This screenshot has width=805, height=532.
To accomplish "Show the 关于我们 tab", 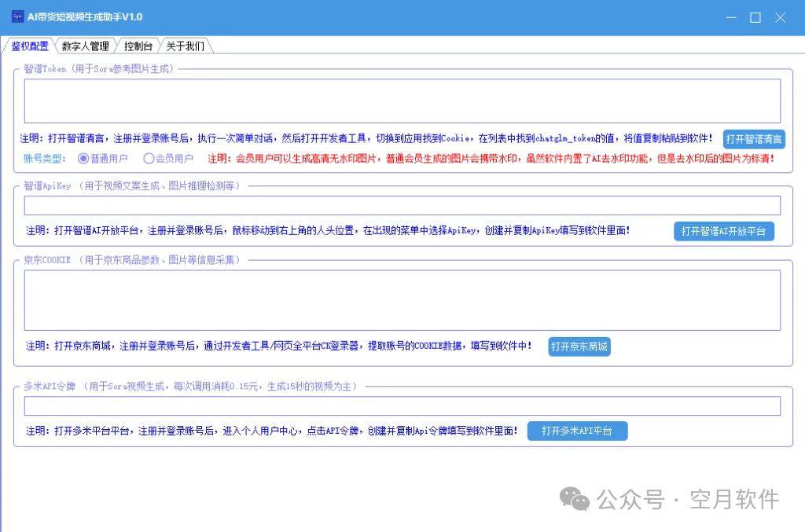I will coord(185,46).
